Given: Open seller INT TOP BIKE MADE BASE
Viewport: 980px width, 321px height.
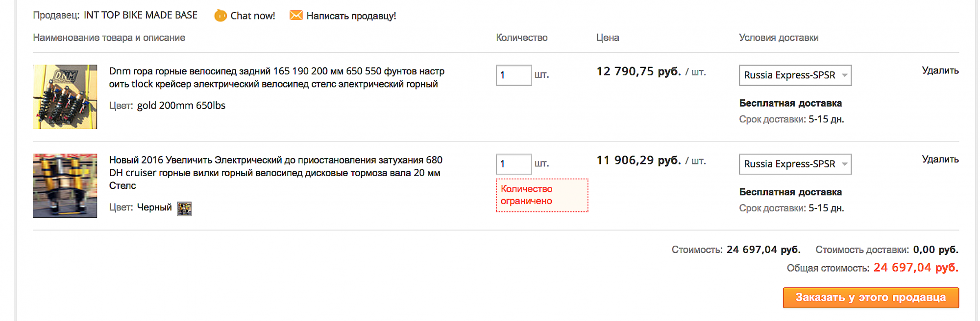Looking at the screenshot, I should point(140,15).
